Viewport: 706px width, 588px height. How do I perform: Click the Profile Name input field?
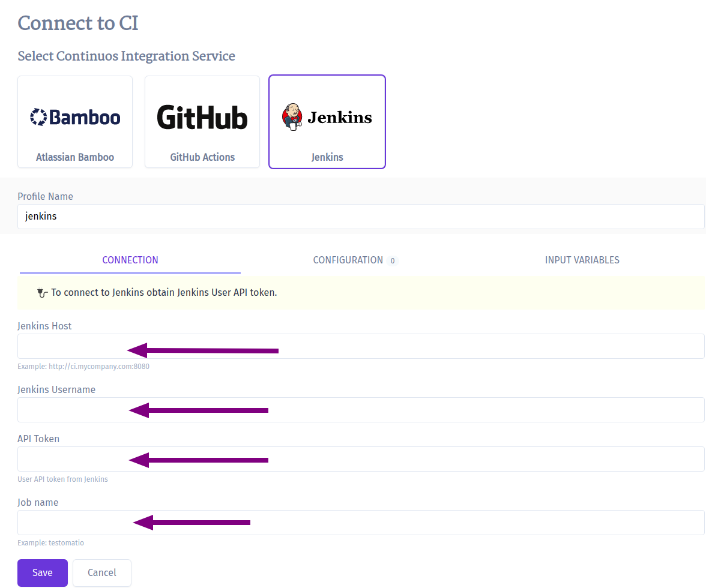[x=361, y=217]
